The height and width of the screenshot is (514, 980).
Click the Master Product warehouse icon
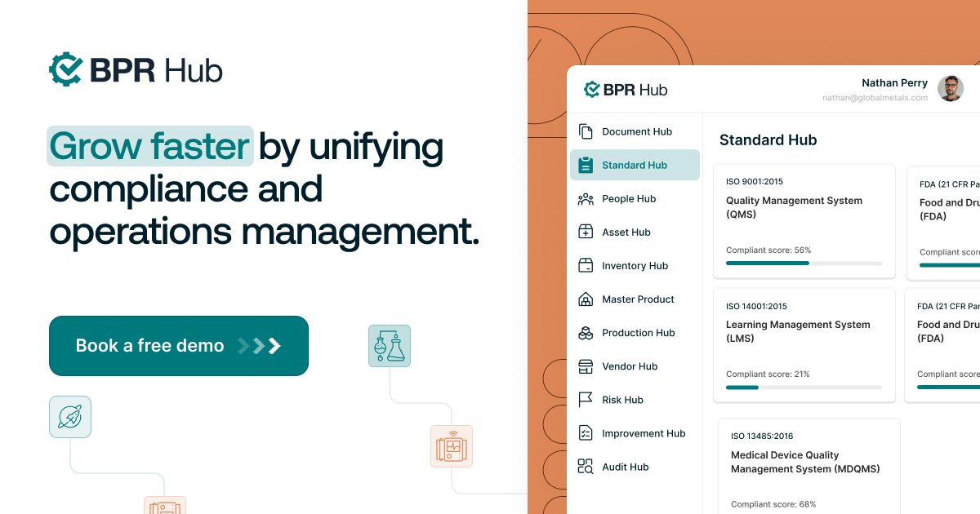click(586, 299)
